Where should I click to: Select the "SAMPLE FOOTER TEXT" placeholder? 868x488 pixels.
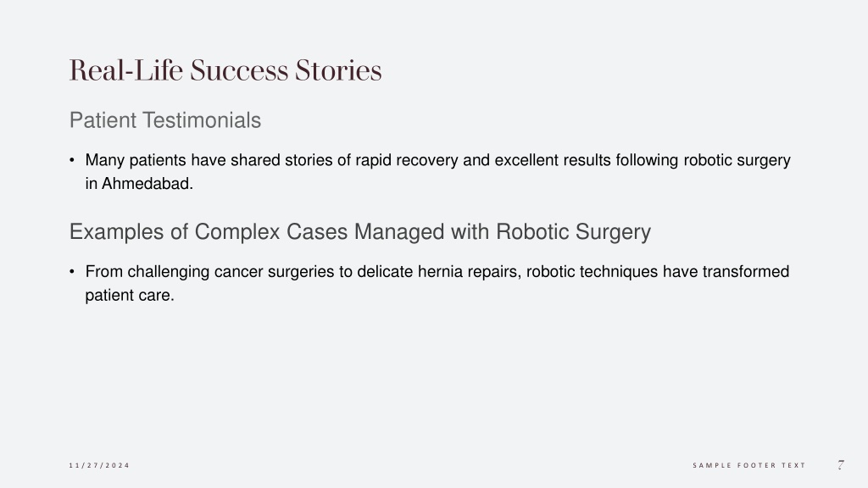tap(749, 465)
